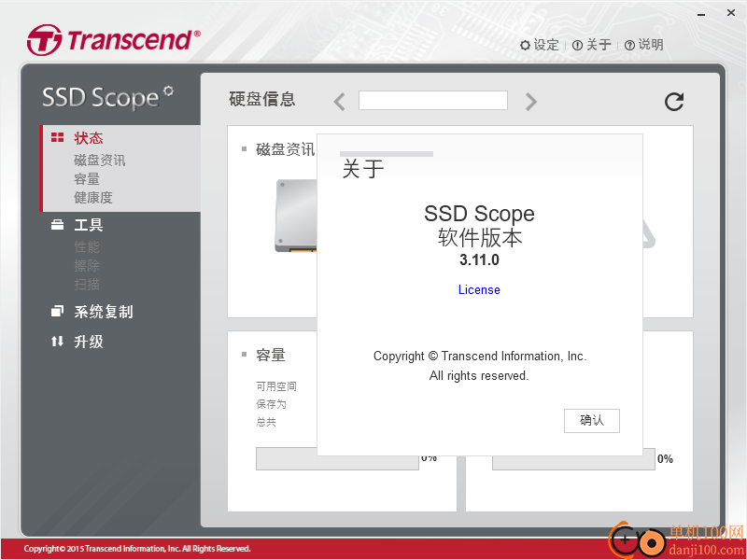This screenshot has height=560, width=747.
Task: Click 保存为 label in capacity panel
Action: coord(271,404)
